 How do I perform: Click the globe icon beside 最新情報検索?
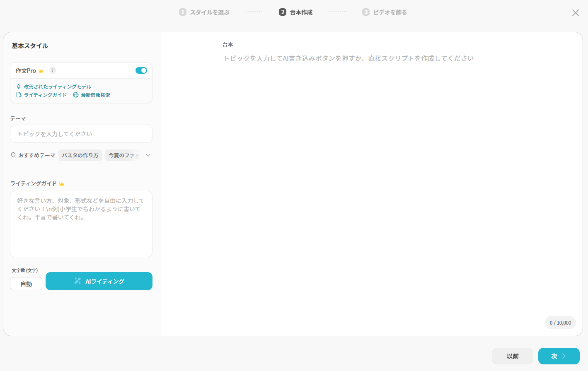(x=76, y=95)
